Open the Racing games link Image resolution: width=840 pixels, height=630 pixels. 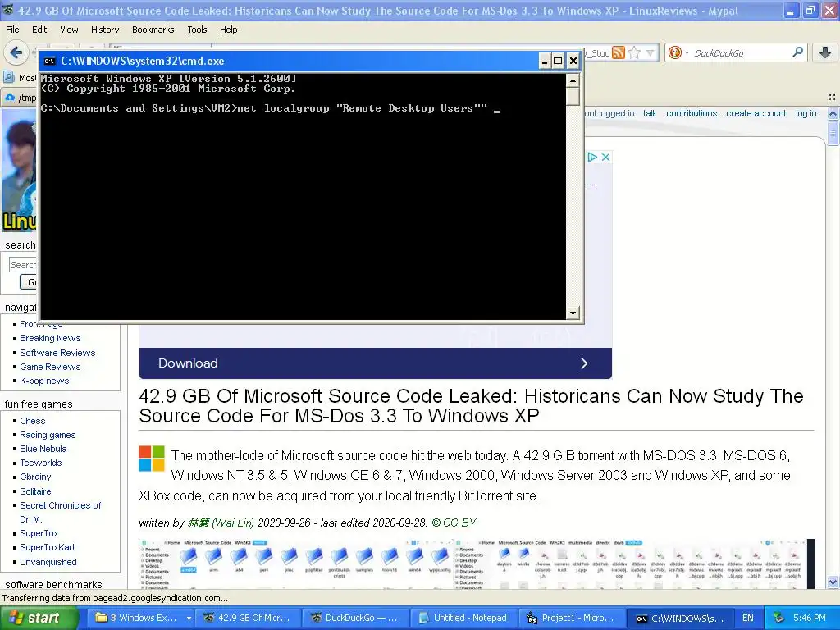(48, 435)
